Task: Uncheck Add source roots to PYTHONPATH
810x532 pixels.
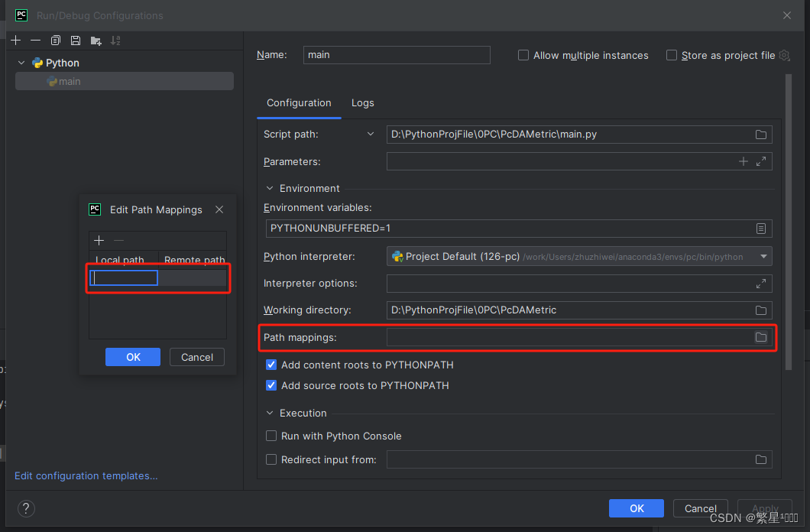Action: click(x=271, y=385)
